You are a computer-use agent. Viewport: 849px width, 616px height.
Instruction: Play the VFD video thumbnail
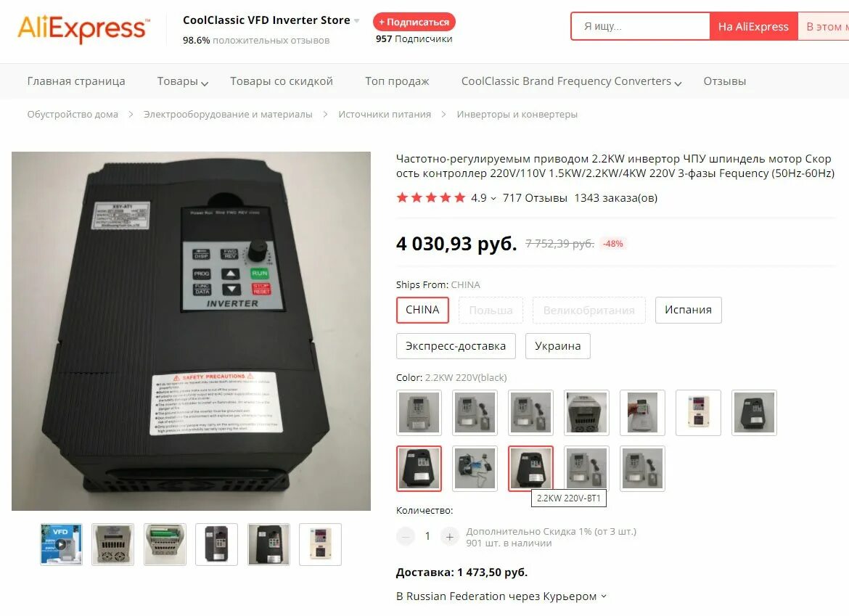point(61,545)
